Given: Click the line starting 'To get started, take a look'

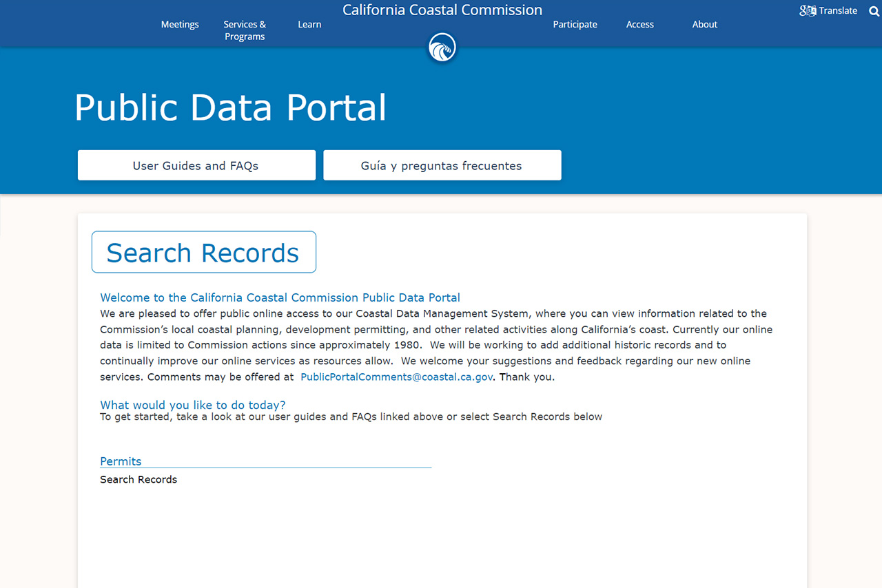Looking at the screenshot, I should pyautogui.click(x=351, y=417).
